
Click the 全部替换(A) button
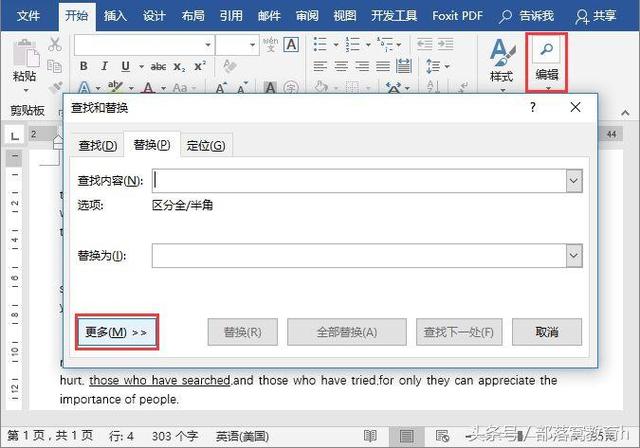point(347,332)
